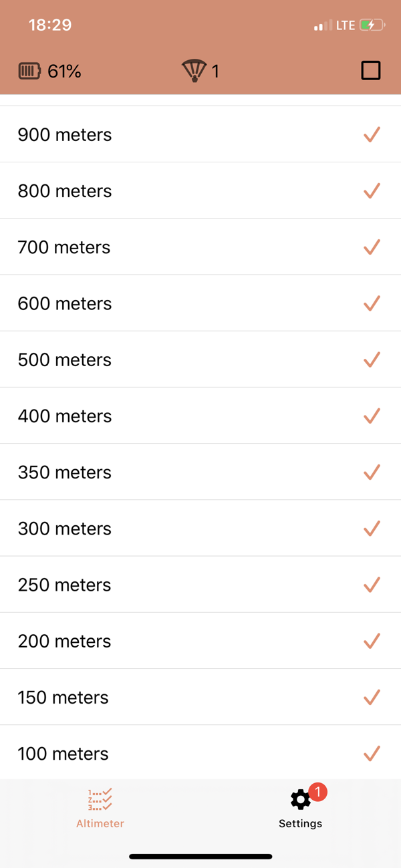Viewport: 401px width, 868px height.
Task: Tap the phone charging battery indicator
Action: pos(372,25)
